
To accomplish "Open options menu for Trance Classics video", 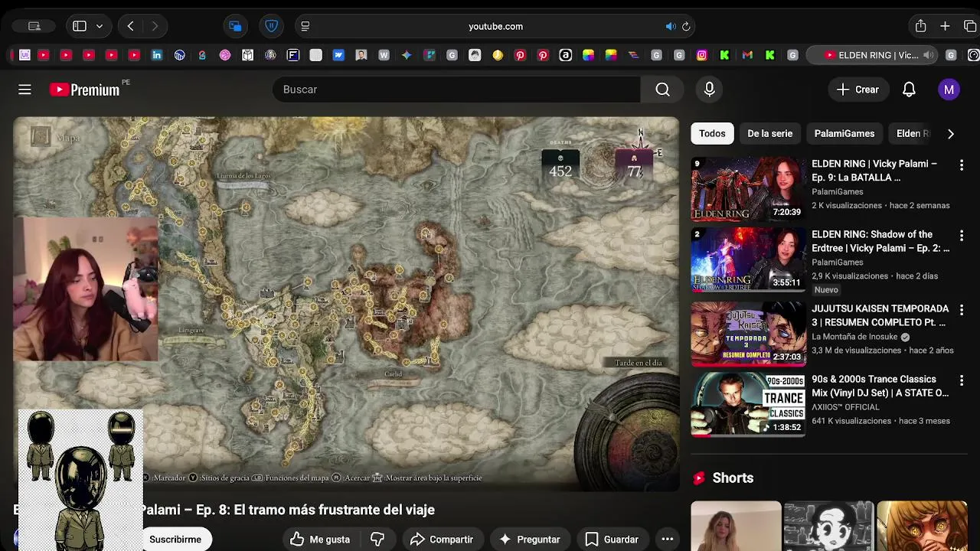I will pos(962,380).
